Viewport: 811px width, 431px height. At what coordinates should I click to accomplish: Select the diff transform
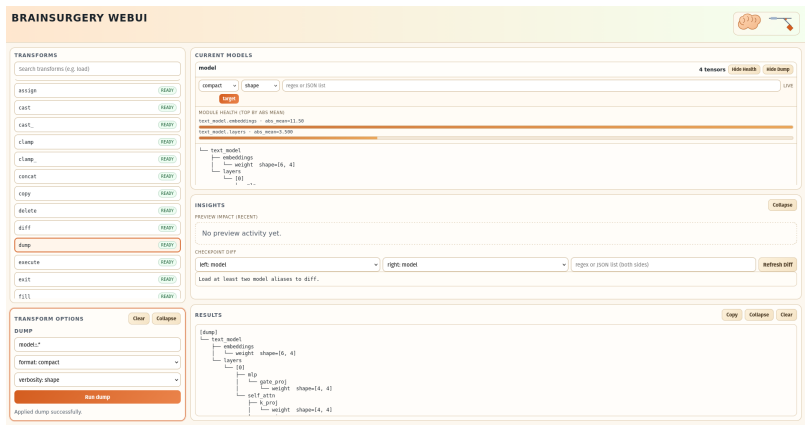tap(97, 228)
